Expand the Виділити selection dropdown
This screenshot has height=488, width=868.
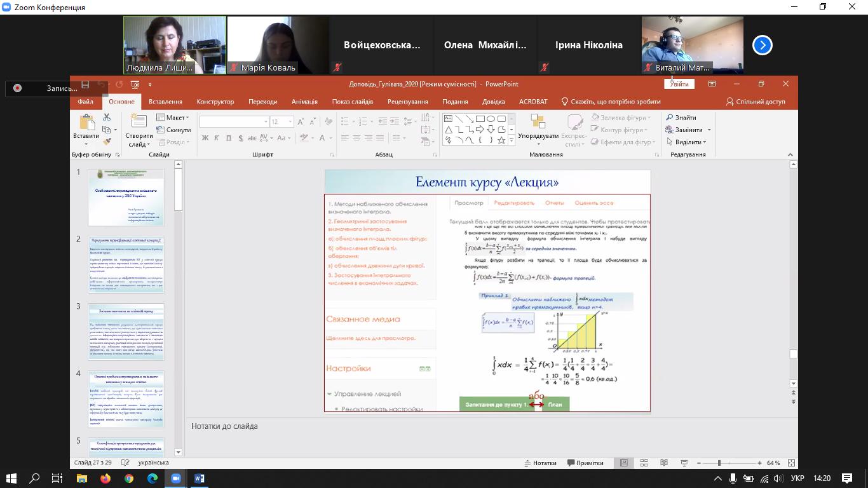point(689,142)
